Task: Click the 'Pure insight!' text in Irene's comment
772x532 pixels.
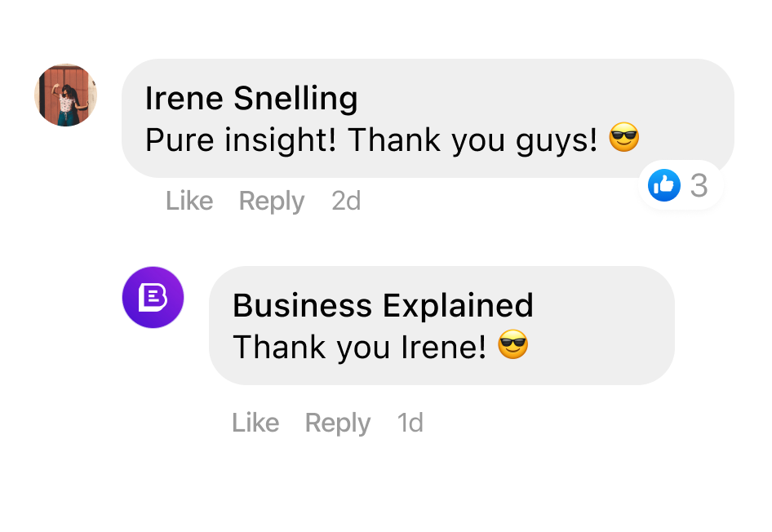Action: [x=241, y=140]
